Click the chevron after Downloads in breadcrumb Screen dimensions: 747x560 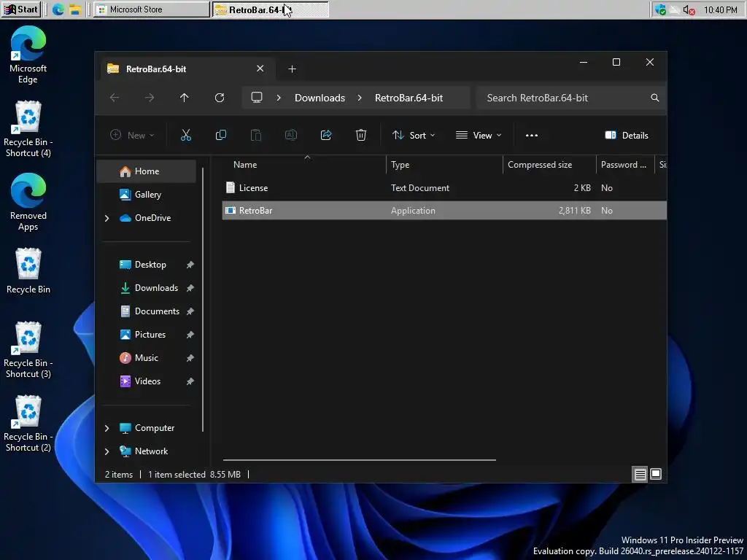360,98
